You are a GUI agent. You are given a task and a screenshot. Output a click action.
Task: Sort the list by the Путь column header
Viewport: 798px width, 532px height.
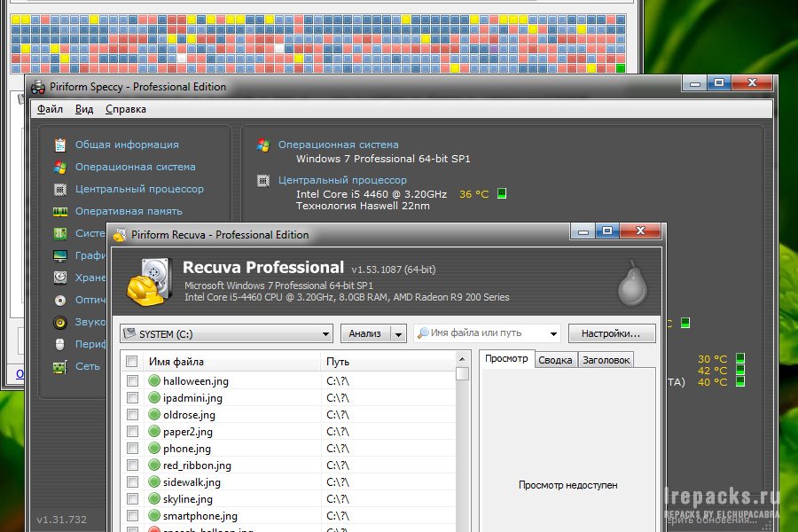(x=387, y=362)
